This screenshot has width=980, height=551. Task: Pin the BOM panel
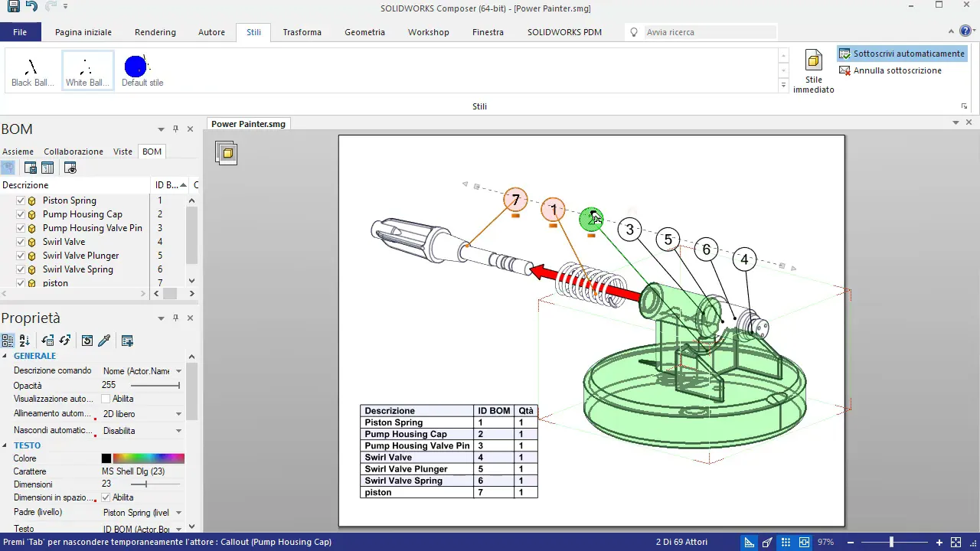[x=175, y=129]
